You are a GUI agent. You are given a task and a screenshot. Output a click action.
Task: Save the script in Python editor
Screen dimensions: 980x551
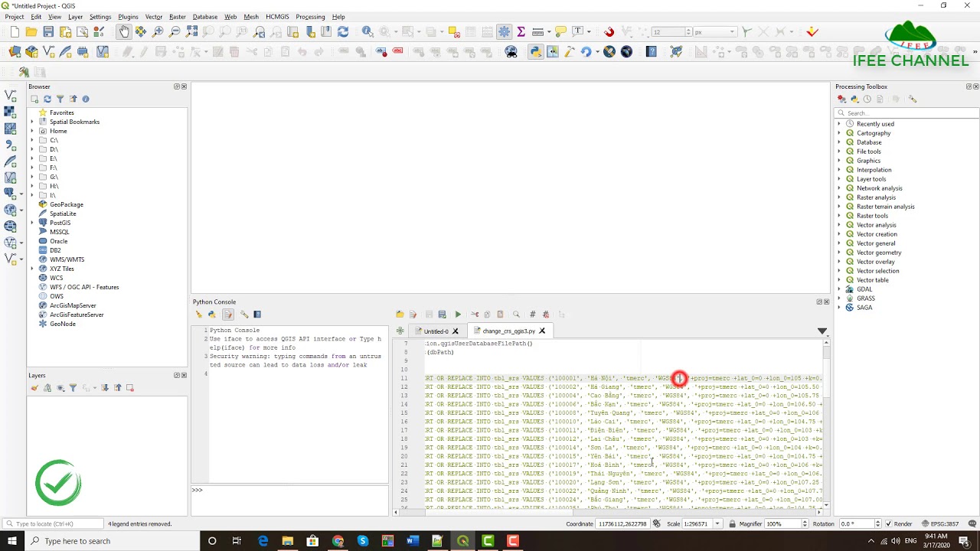pyautogui.click(x=429, y=315)
